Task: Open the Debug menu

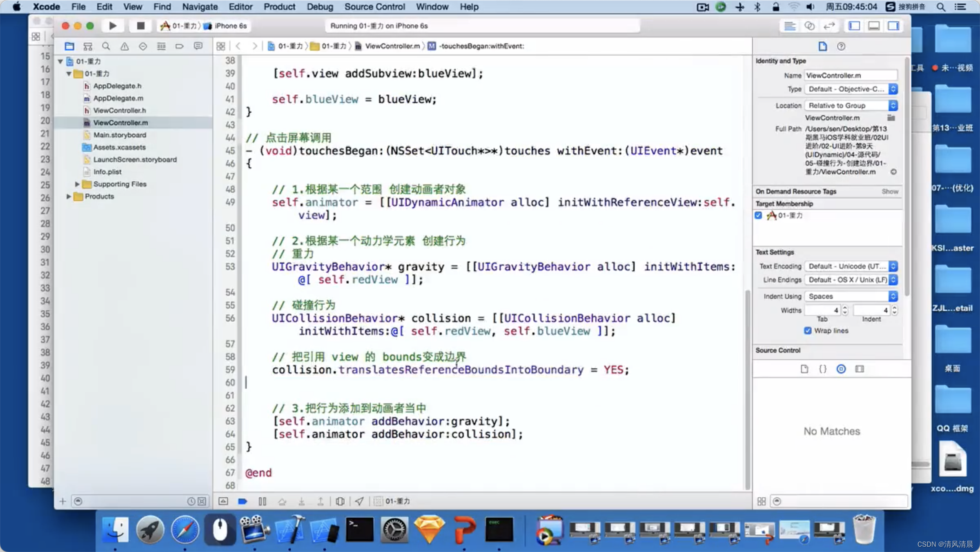Action: (320, 7)
